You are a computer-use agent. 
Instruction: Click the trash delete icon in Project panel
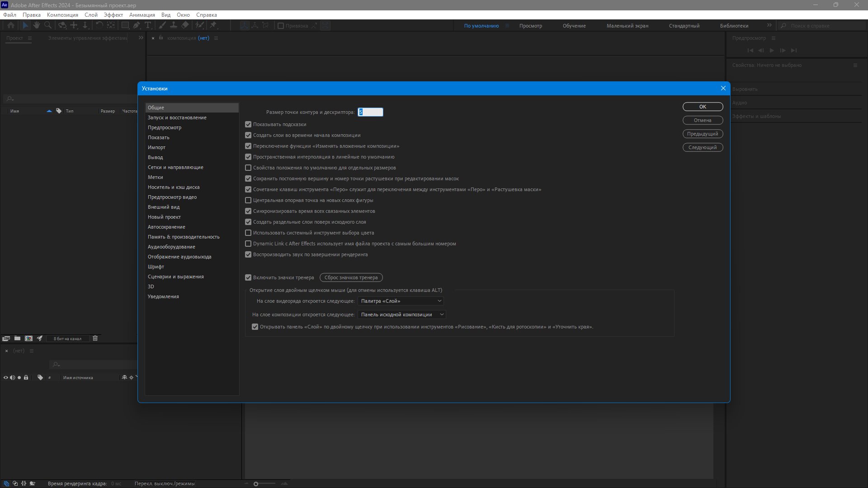[95, 338]
